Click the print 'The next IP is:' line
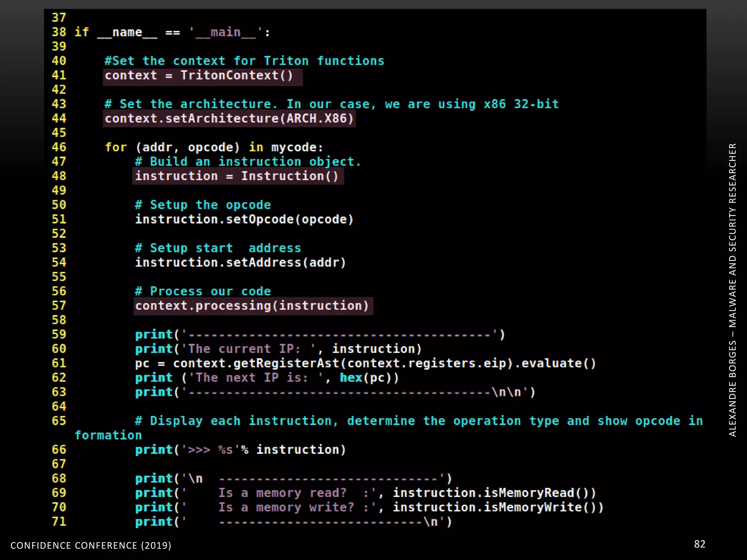 (267, 378)
